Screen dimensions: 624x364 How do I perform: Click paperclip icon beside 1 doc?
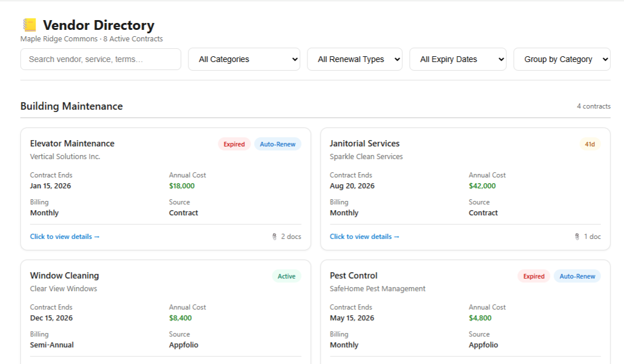tap(577, 237)
